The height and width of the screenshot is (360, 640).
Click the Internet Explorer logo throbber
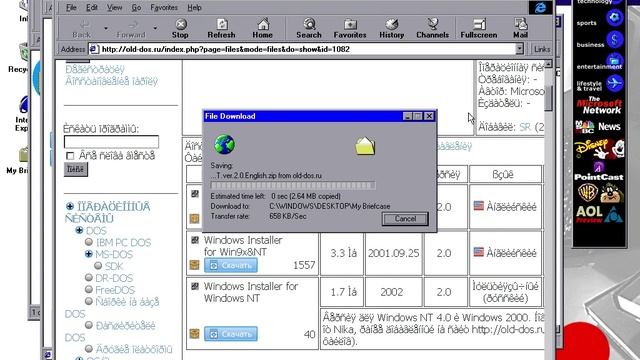(540, 7)
